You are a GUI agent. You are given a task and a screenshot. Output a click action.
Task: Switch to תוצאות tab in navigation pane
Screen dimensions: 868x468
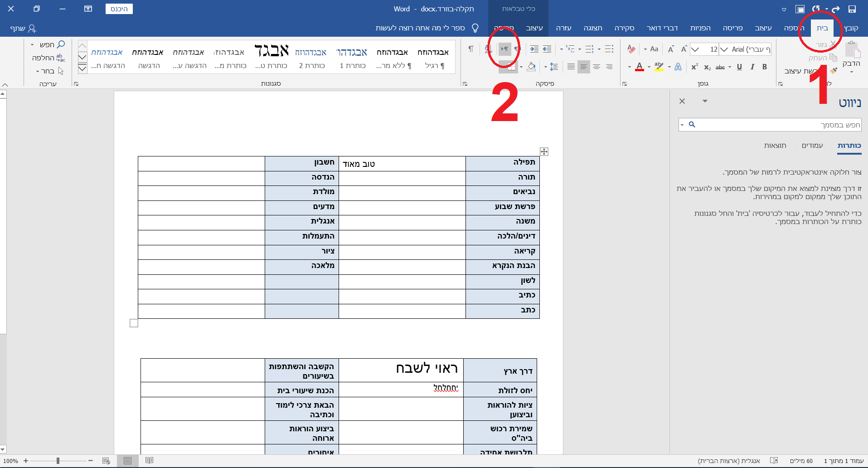775,146
